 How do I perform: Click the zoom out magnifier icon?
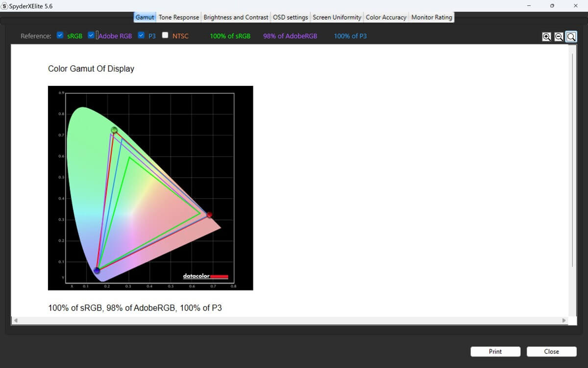point(559,36)
